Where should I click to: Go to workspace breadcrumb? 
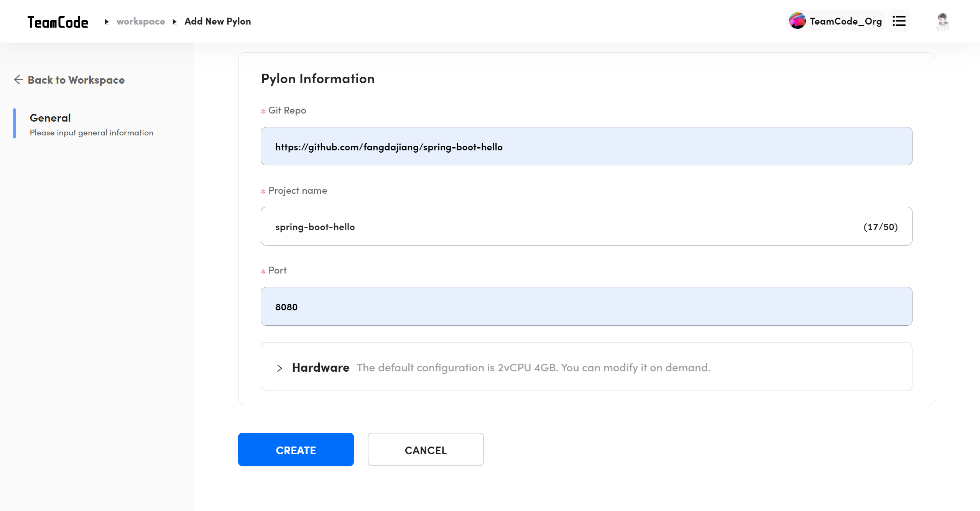point(141,21)
